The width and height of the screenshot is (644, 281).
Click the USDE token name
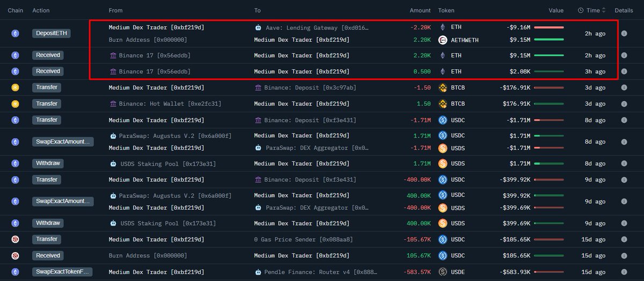(459, 272)
